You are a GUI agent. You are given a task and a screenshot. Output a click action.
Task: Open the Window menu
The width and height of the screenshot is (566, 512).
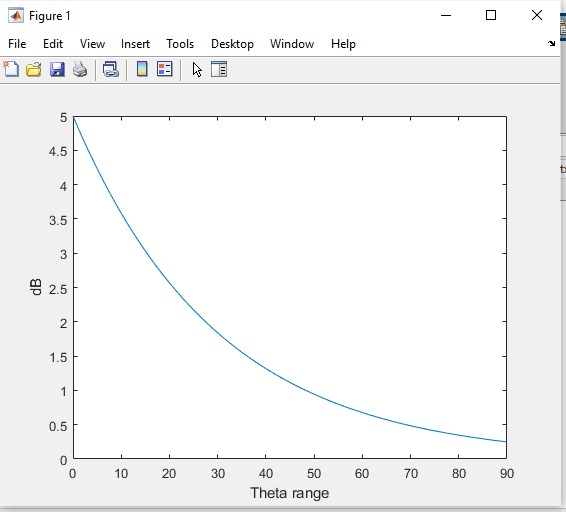click(292, 44)
